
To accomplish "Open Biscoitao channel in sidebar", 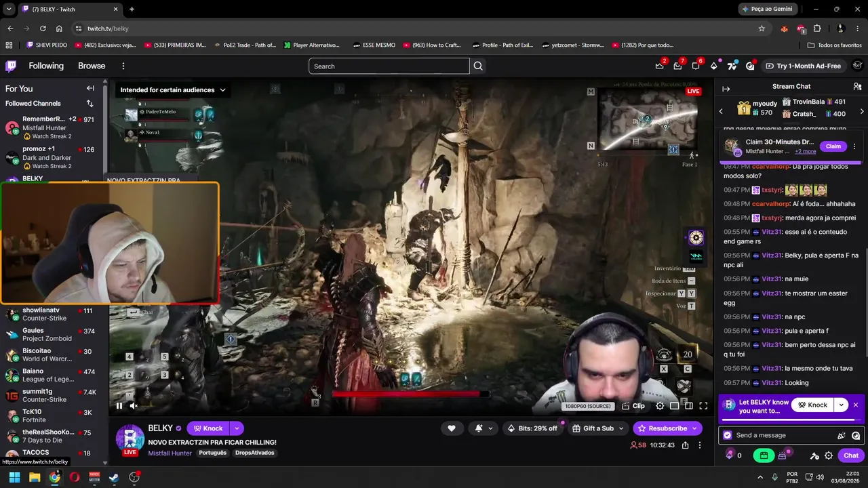I will tap(51, 355).
